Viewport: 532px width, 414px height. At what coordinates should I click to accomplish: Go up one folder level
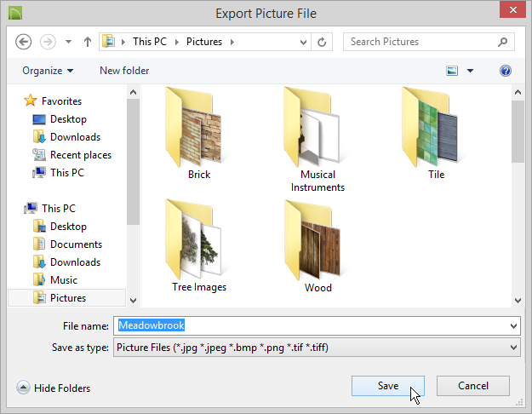point(88,42)
